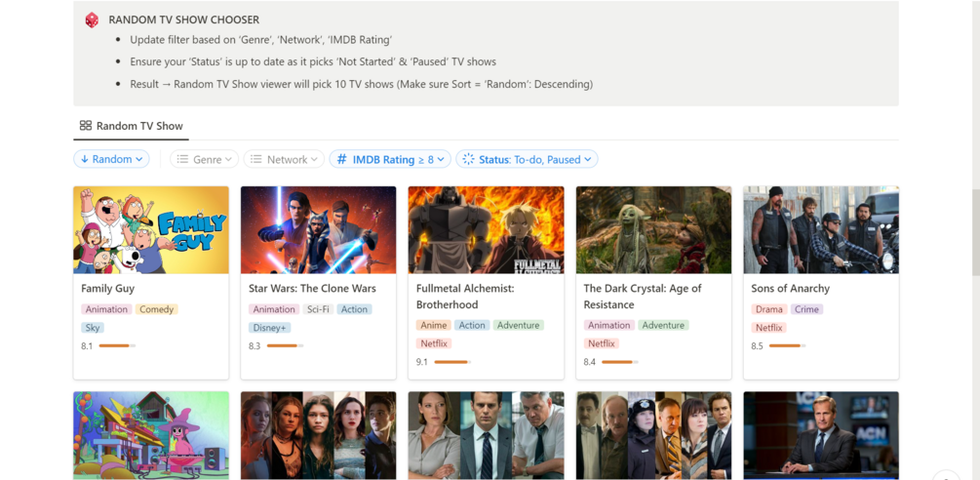Click the RANDOM TV SHOW CHOOSER heading
980x480 pixels.
(183, 20)
